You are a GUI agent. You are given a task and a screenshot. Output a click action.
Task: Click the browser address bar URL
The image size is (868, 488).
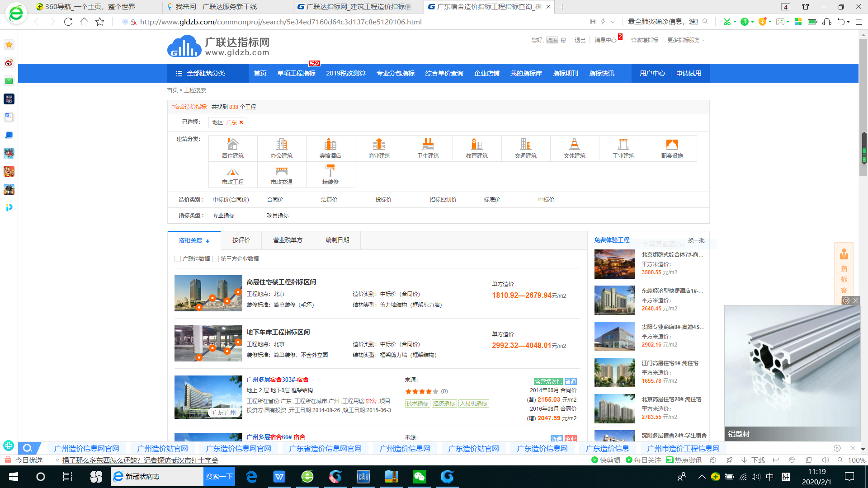click(280, 22)
